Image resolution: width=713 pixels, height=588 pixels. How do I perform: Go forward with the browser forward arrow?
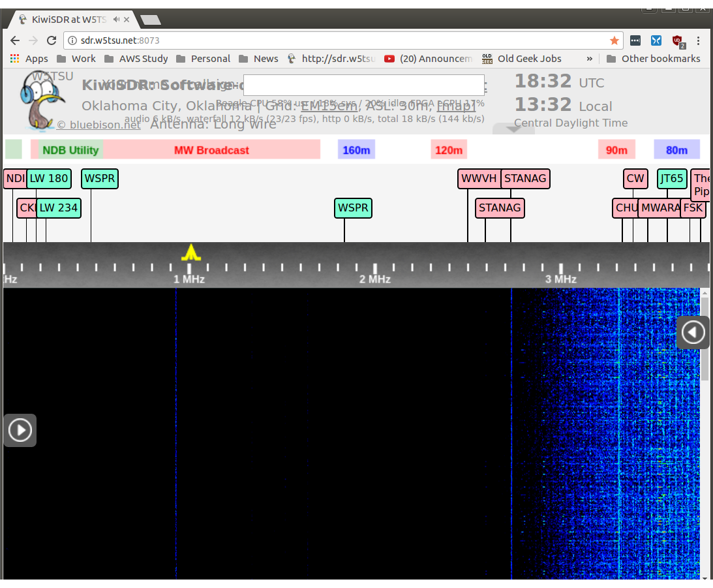[33, 40]
